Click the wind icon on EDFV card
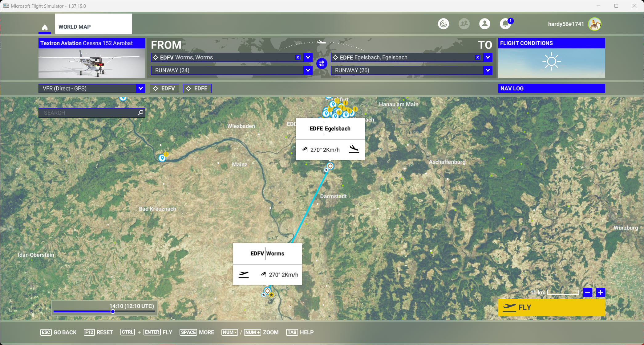This screenshot has height=345, width=644. [x=264, y=274]
